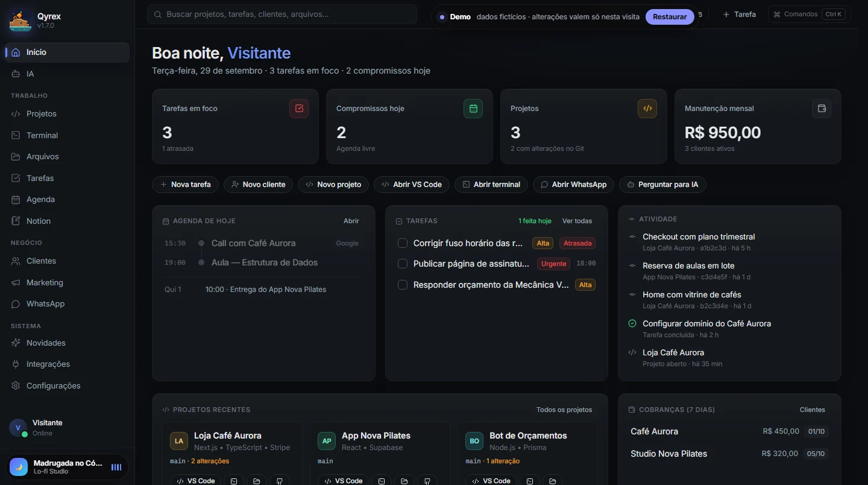Click the orange code icon on Projetos card
The height and width of the screenshot is (485, 868).
[x=647, y=109]
